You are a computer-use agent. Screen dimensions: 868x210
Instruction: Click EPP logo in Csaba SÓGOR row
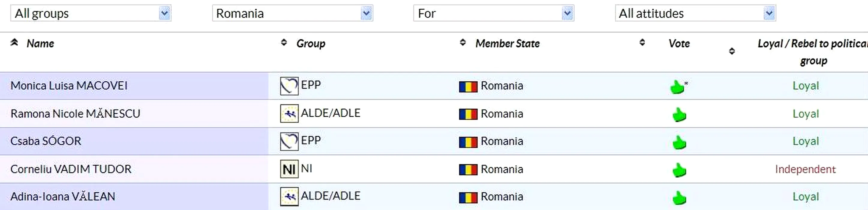pyautogui.click(x=289, y=141)
